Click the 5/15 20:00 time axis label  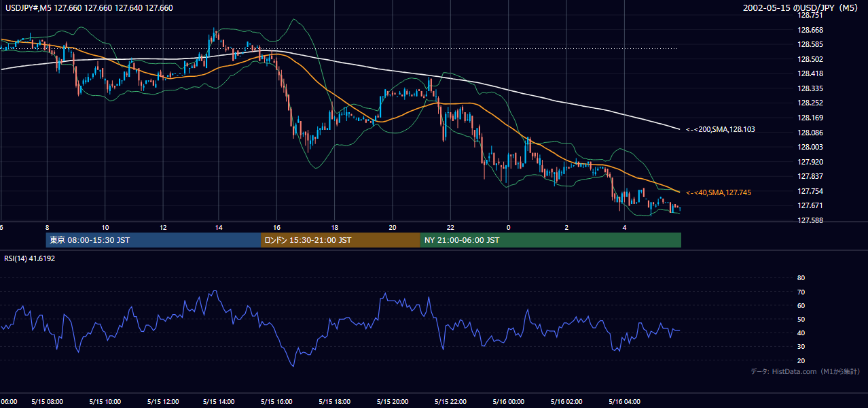pos(393,401)
